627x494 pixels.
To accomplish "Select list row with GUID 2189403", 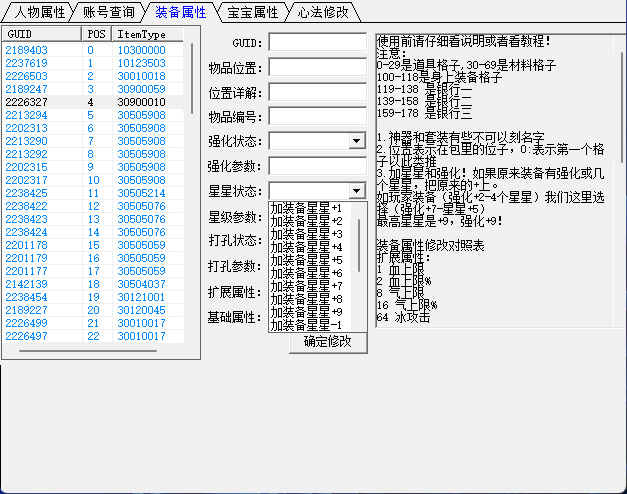I will tap(26, 49).
